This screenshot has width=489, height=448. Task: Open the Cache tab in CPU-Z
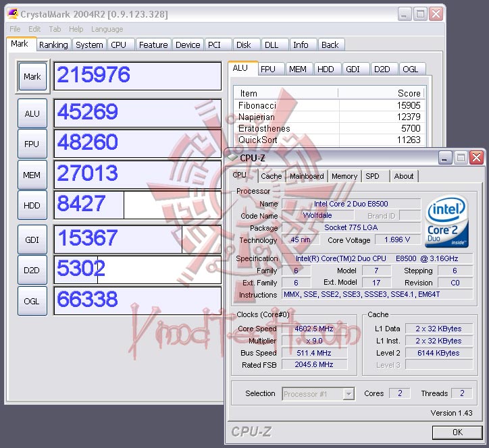pos(272,176)
